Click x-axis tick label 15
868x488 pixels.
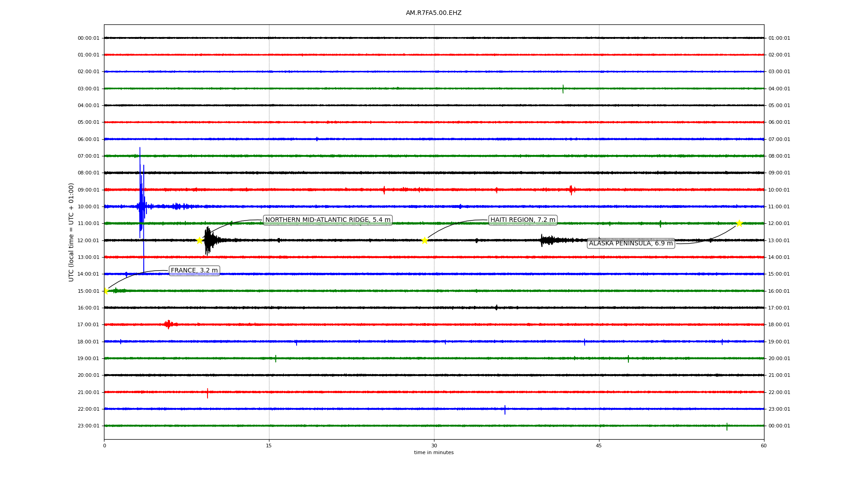[x=269, y=446]
